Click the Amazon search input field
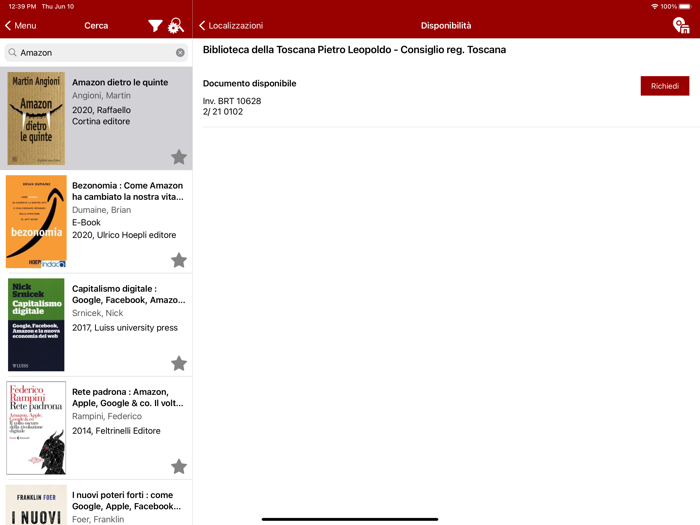Viewport: 700px width, 525px height. [95, 53]
